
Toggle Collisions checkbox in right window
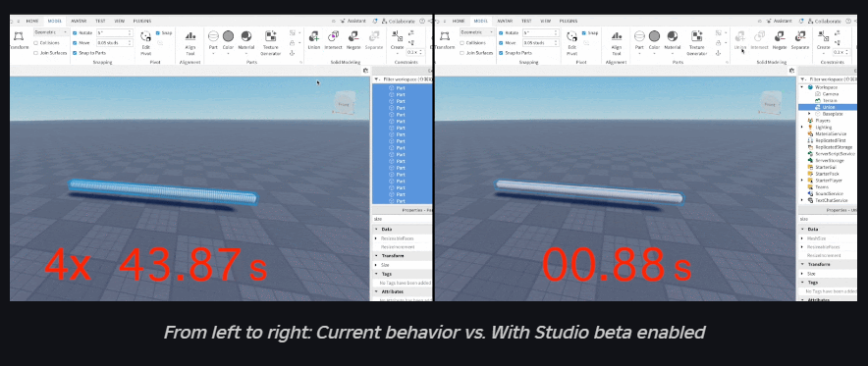pyautogui.click(x=462, y=42)
